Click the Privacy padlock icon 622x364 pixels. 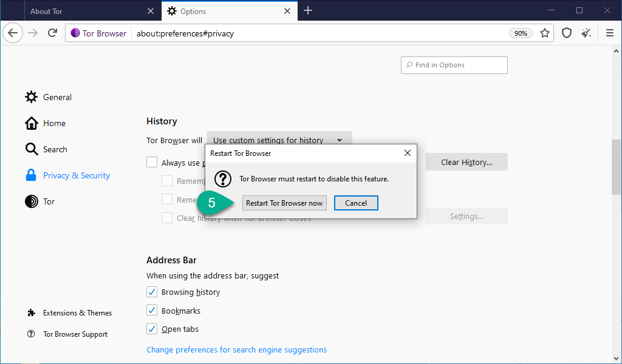point(31,175)
